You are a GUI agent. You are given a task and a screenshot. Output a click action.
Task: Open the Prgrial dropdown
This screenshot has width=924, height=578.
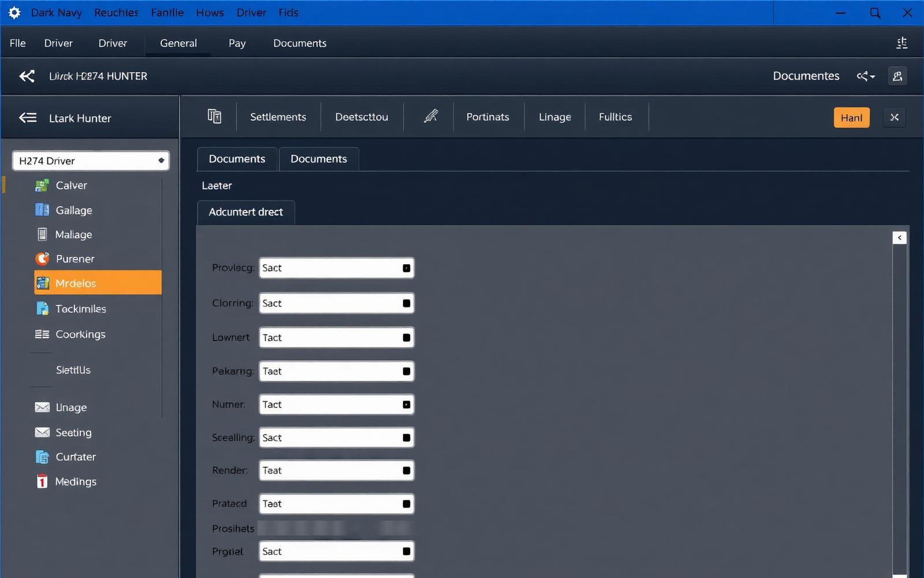[x=337, y=551]
